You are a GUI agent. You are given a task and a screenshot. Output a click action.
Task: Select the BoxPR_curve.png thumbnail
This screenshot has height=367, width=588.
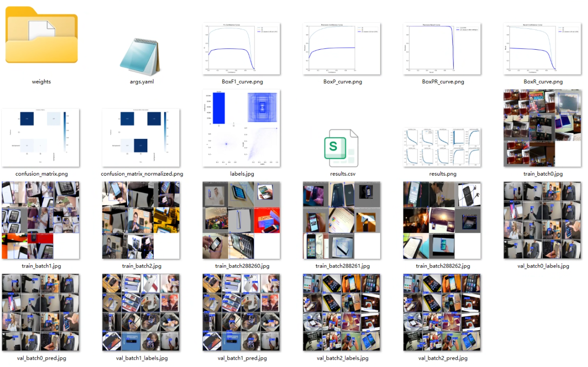(442, 49)
